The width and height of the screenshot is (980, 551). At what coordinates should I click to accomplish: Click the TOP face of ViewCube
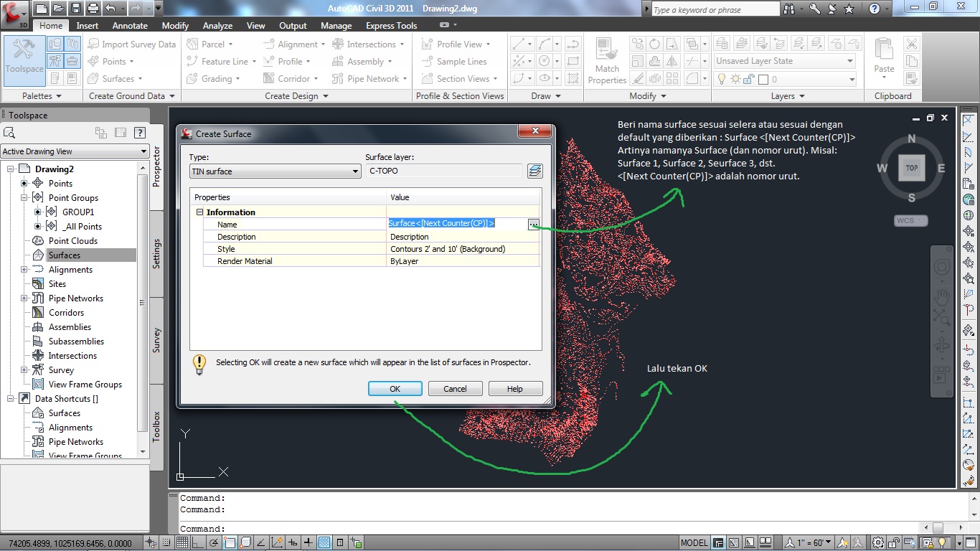pos(912,168)
